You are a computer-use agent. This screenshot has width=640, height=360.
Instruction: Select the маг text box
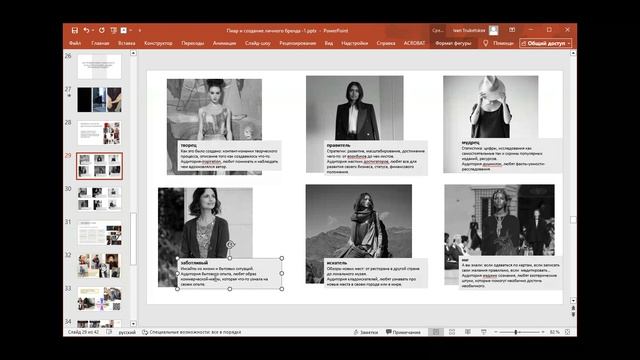(510, 273)
